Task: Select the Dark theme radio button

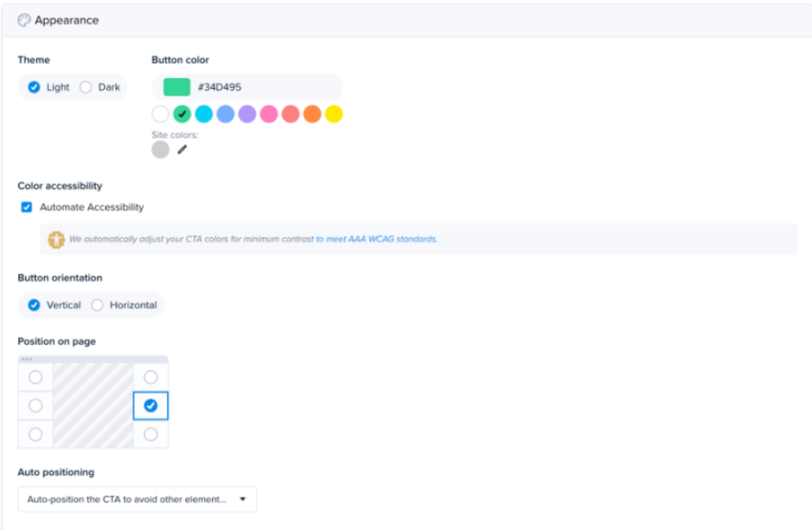Action: pos(86,87)
